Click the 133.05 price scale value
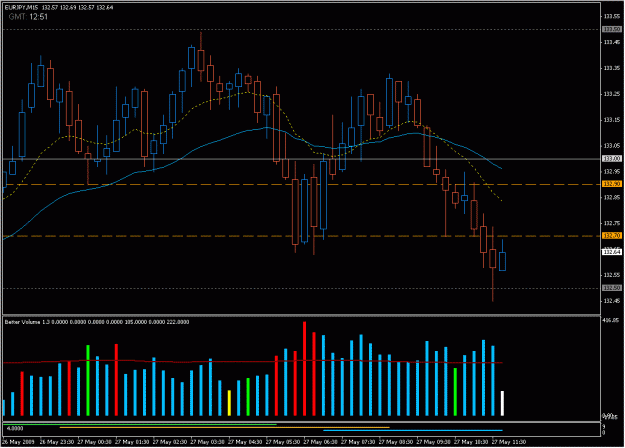The image size is (625, 448). tap(612, 146)
